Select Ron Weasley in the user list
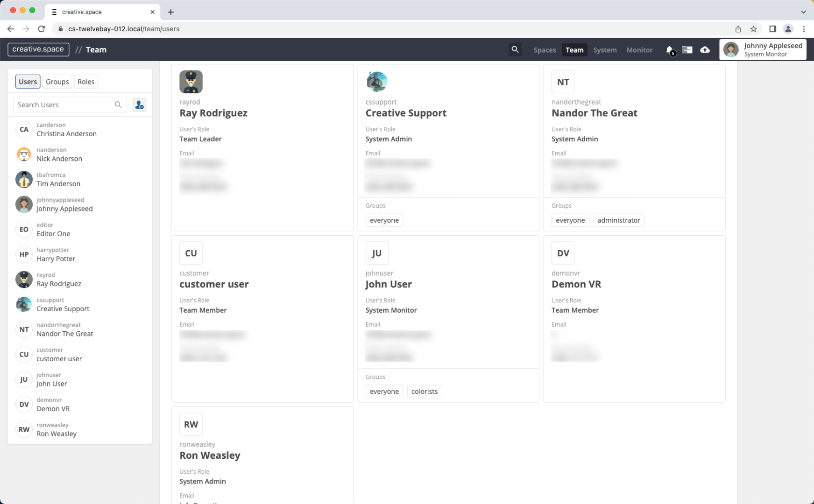The height and width of the screenshot is (504, 814). (x=80, y=429)
